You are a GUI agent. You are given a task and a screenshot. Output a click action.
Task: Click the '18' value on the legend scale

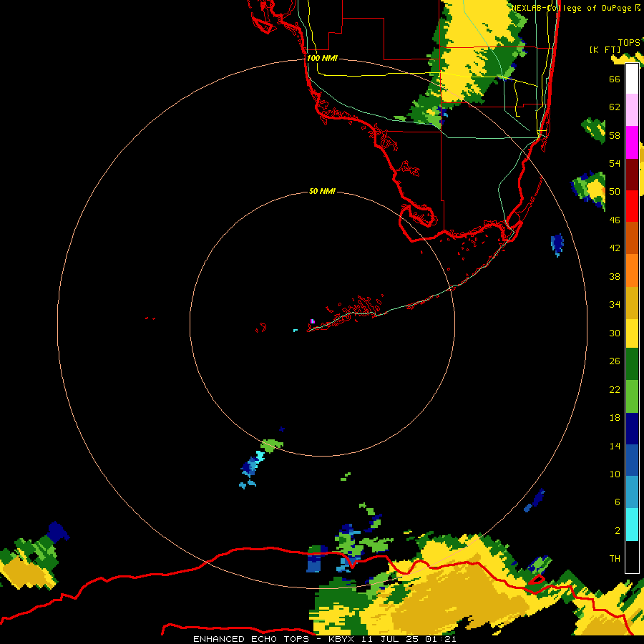(x=615, y=418)
